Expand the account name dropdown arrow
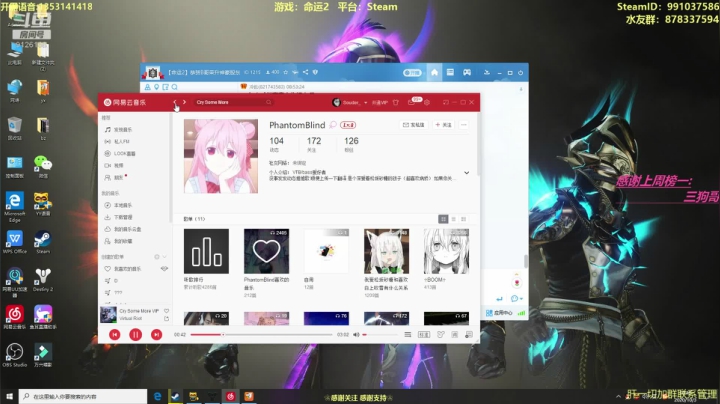 click(366, 103)
